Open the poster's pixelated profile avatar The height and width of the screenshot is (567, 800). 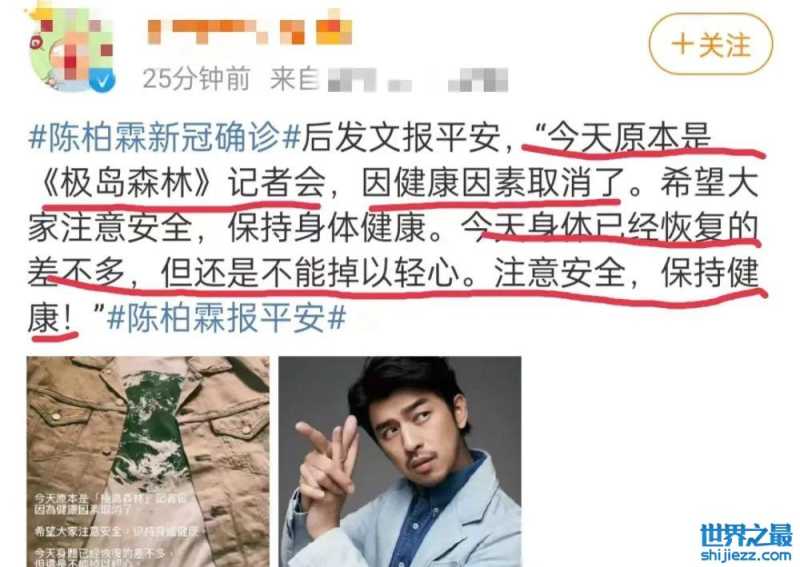click(71, 50)
